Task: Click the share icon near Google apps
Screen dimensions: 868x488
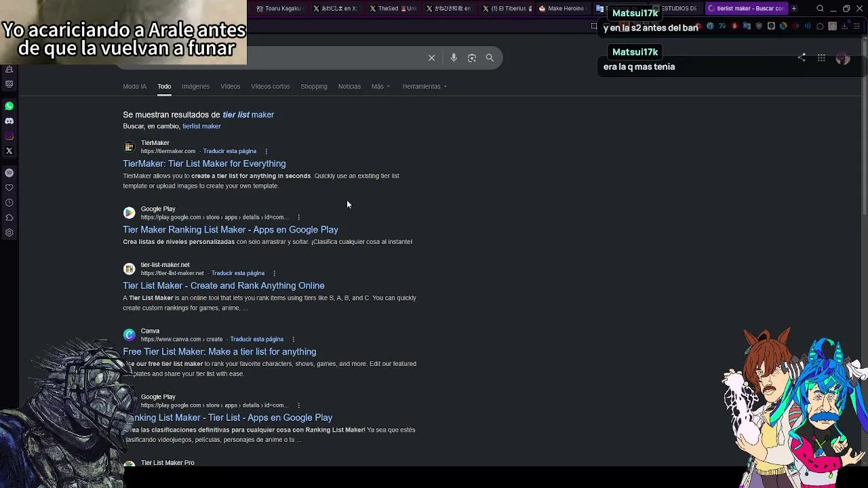Action: (802, 58)
